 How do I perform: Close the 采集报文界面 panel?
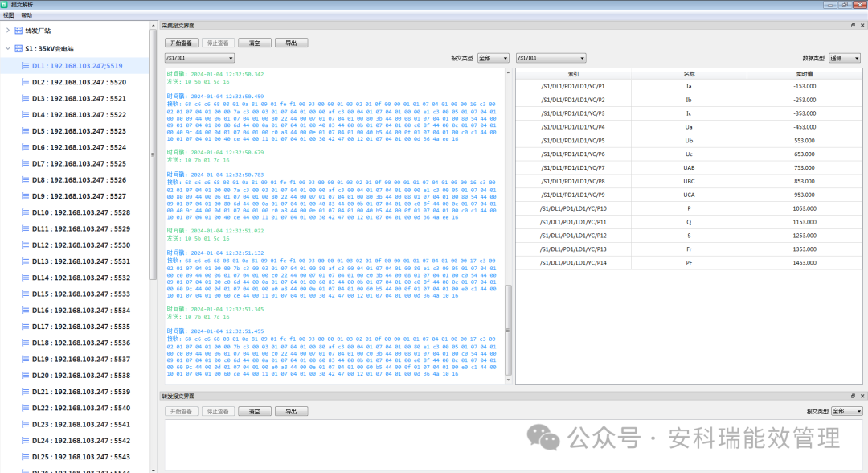point(862,26)
